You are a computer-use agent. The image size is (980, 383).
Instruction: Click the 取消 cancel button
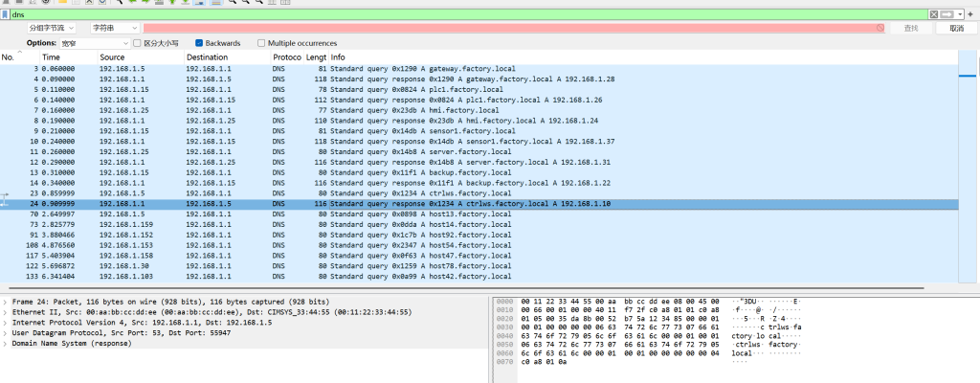coord(956,29)
